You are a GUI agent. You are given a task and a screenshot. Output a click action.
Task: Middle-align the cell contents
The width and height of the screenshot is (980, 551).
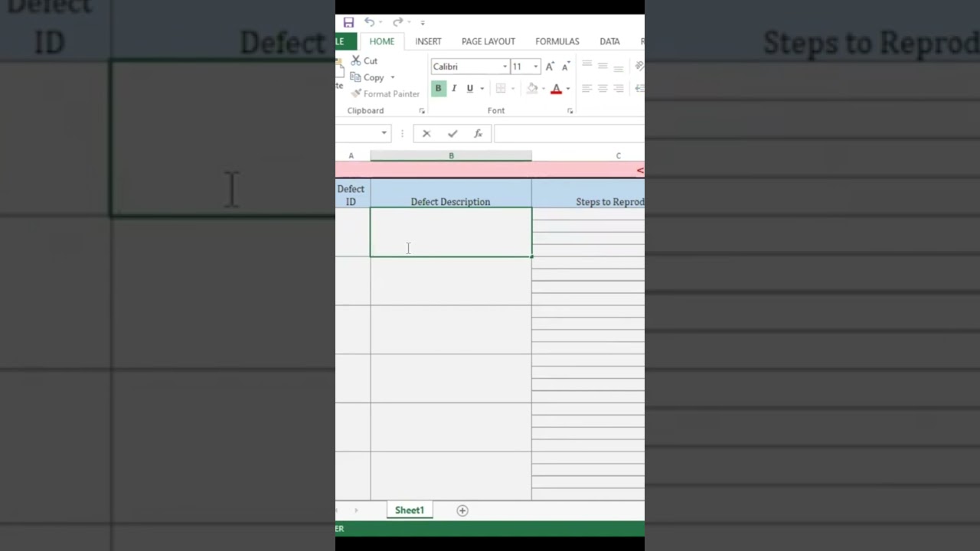tap(603, 67)
